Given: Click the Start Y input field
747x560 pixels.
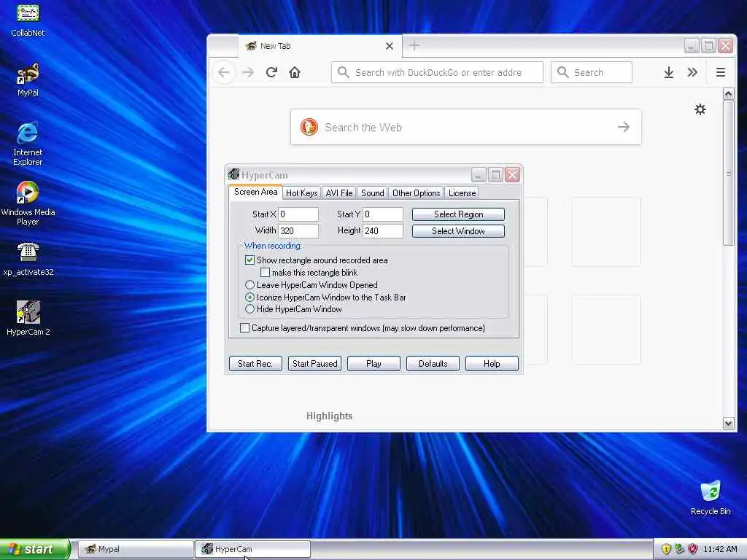Looking at the screenshot, I should 383,214.
